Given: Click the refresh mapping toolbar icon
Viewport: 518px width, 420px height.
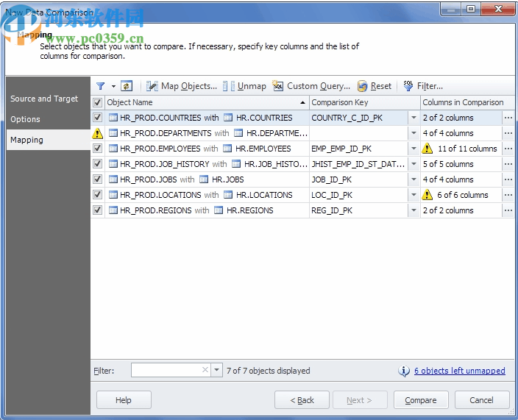Looking at the screenshot, I should (127, 86).
